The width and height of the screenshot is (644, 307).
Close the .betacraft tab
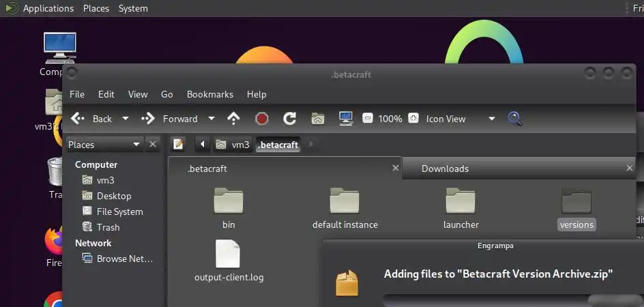(x=395, y=168)
